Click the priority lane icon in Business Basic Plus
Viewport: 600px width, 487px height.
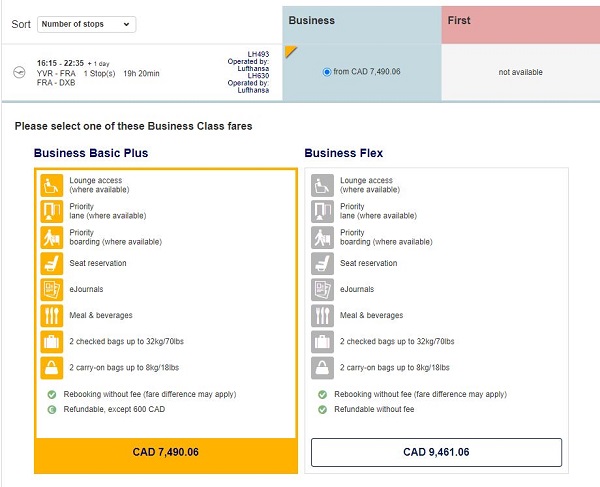[52, 211]
